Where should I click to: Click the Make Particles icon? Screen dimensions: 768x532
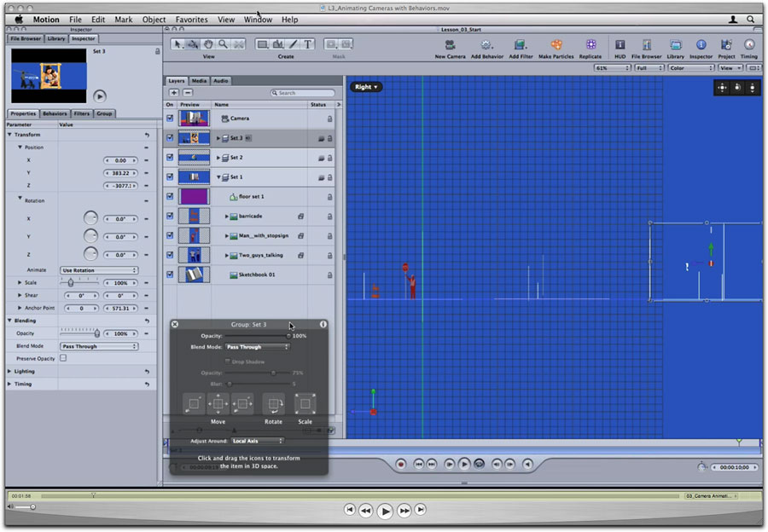point(556,45)
